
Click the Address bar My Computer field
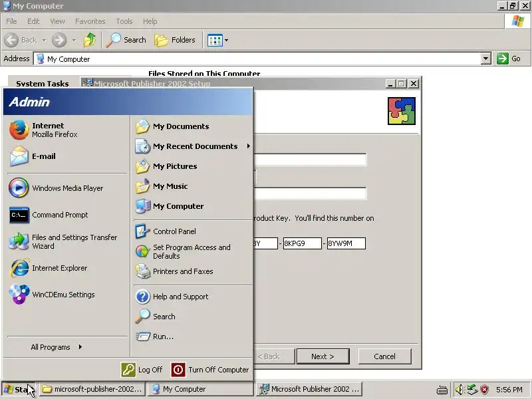257,59
